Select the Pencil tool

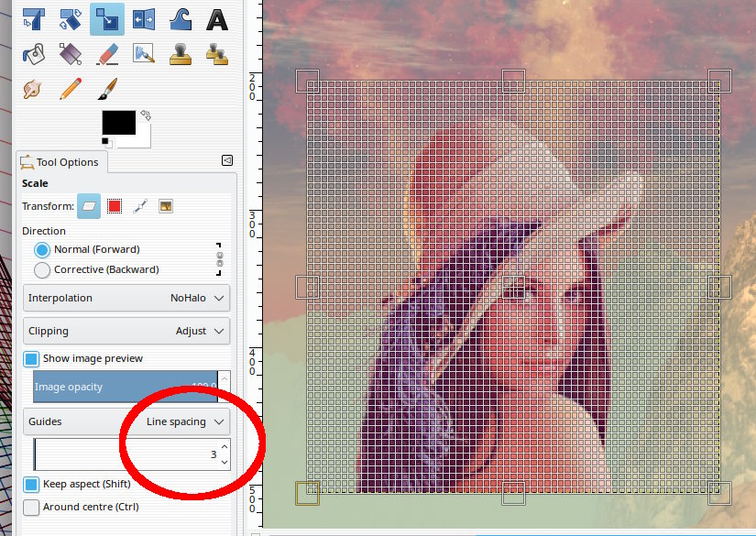tap(71, 89)
